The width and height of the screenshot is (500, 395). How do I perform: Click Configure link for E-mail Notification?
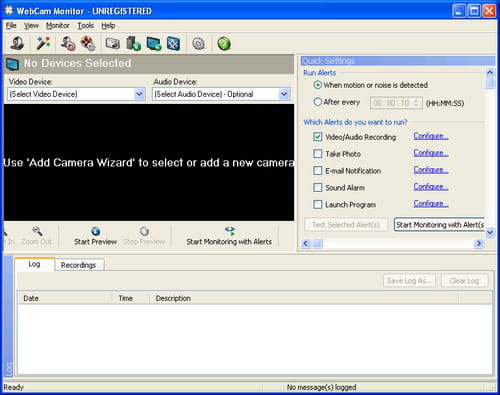click(431, 170)
